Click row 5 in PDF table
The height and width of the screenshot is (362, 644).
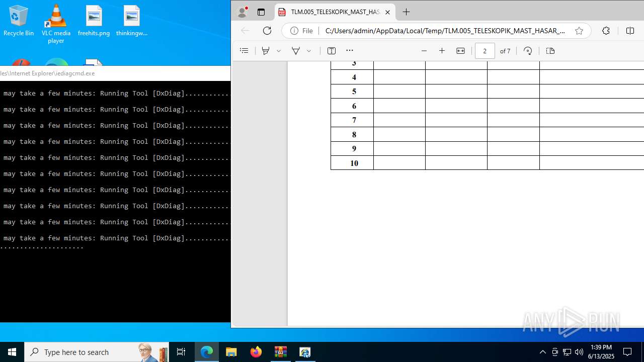click(x=487, y=92)
